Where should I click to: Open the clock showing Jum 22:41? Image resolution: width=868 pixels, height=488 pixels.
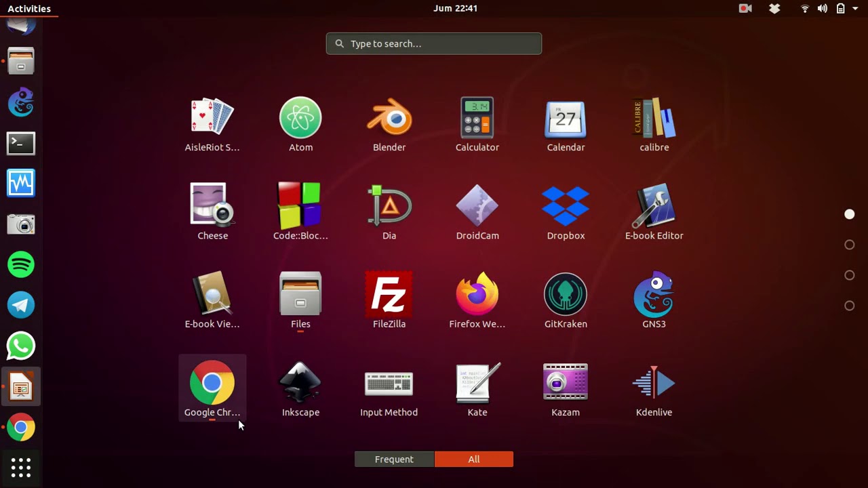coord(456,9)
